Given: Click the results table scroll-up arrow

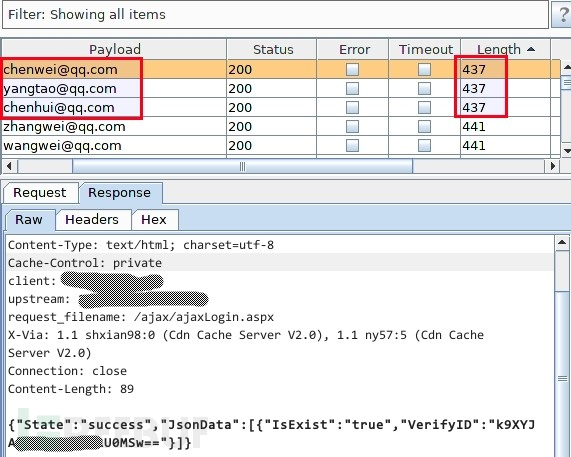Looking at the screenshot, I should click(x=567, y=67).
